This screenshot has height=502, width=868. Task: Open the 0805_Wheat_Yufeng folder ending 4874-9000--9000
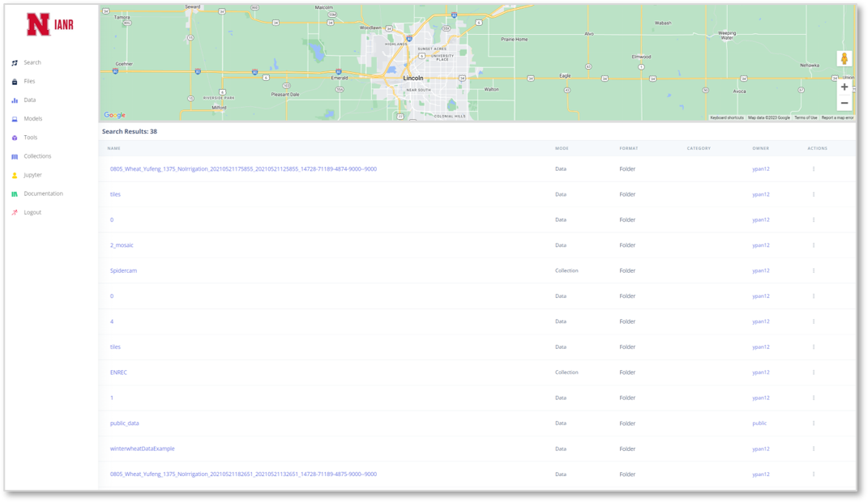[x=243, y=169]
